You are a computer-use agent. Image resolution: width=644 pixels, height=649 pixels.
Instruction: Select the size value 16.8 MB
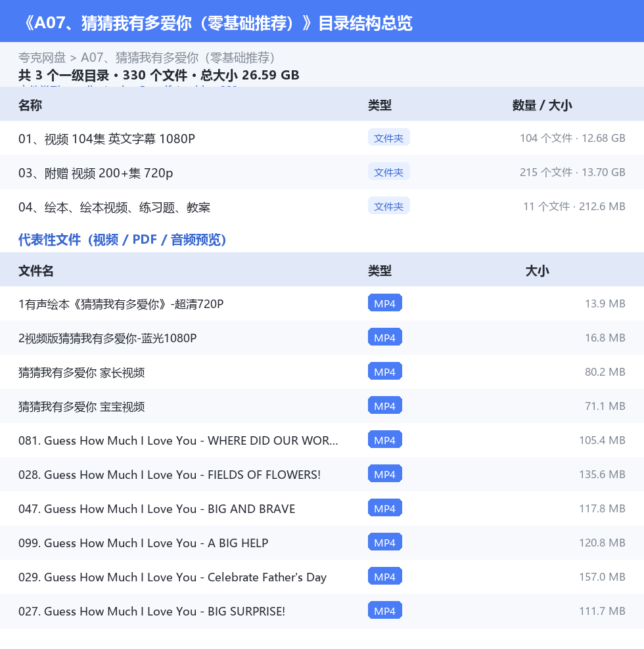coord(605,338)
